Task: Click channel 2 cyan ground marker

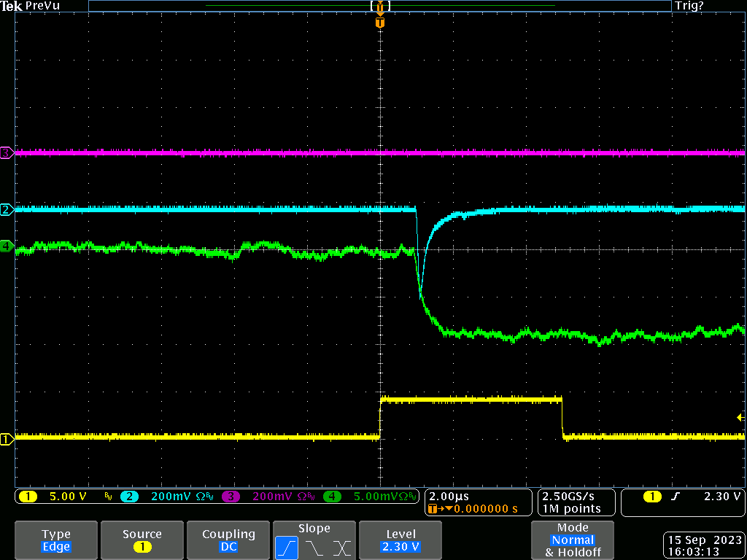Action: pos(7,210)
